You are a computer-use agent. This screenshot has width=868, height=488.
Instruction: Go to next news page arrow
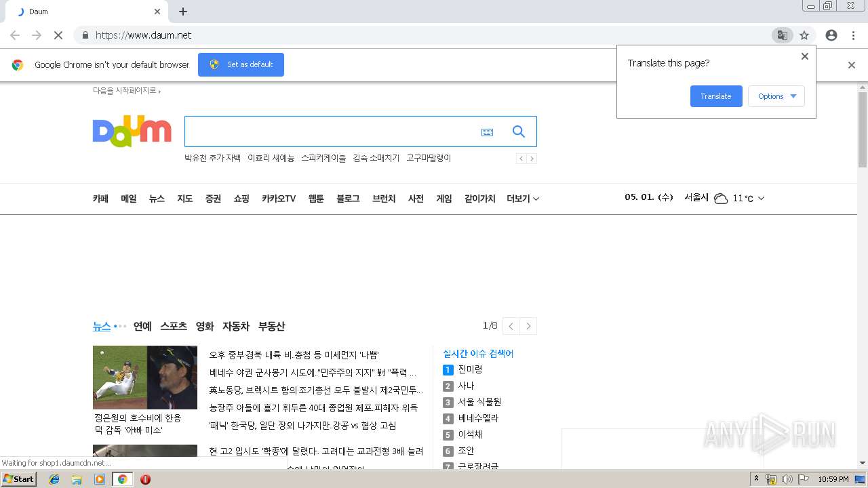click(x=528, y=326)
